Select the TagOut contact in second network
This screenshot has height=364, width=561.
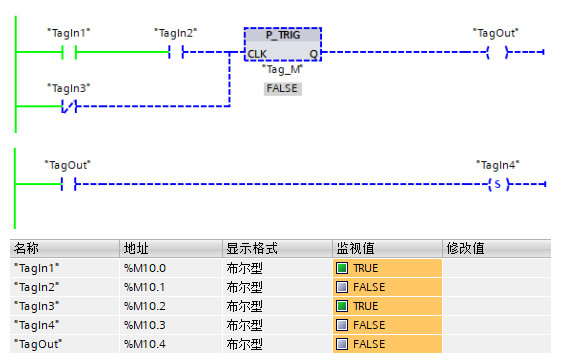69,184
